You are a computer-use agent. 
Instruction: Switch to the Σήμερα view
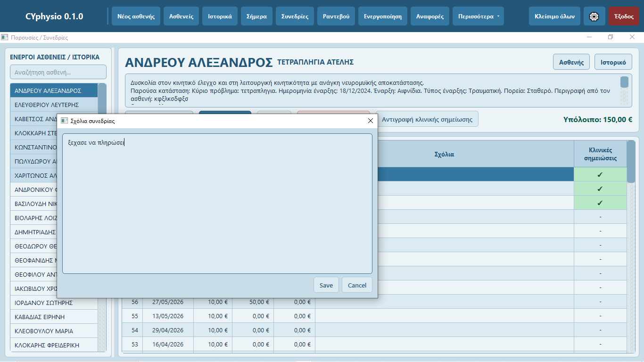[x=256, y=16]
